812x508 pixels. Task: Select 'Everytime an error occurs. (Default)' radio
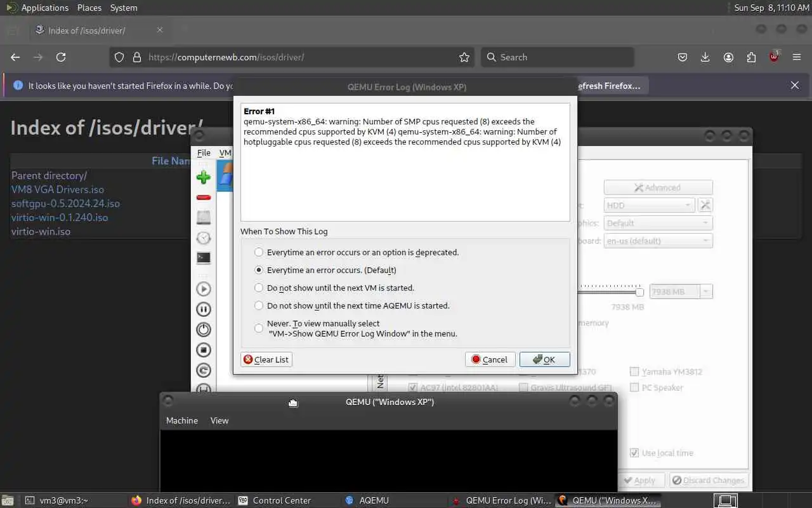[259, 270]
